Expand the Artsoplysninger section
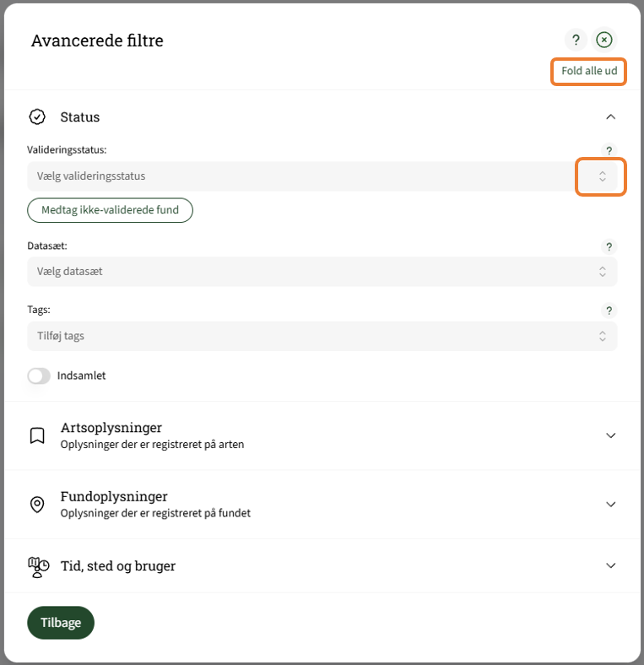 [x=611, y=435]
